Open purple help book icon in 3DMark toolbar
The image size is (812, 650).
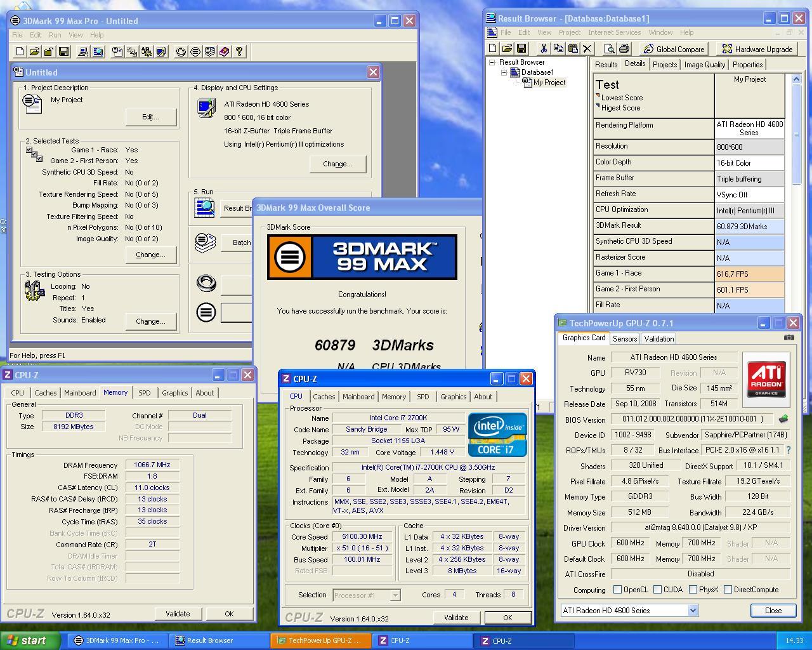coord(225,51)
